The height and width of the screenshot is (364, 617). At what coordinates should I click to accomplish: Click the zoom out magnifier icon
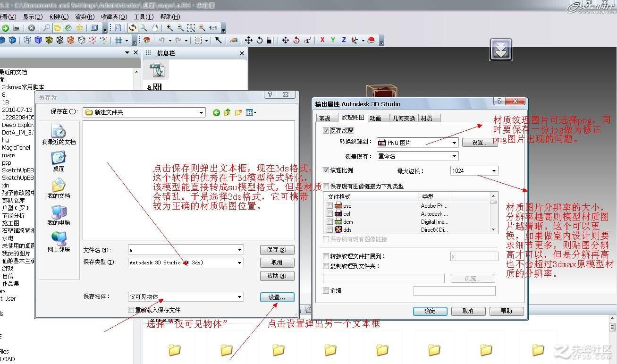click(180, 28)
